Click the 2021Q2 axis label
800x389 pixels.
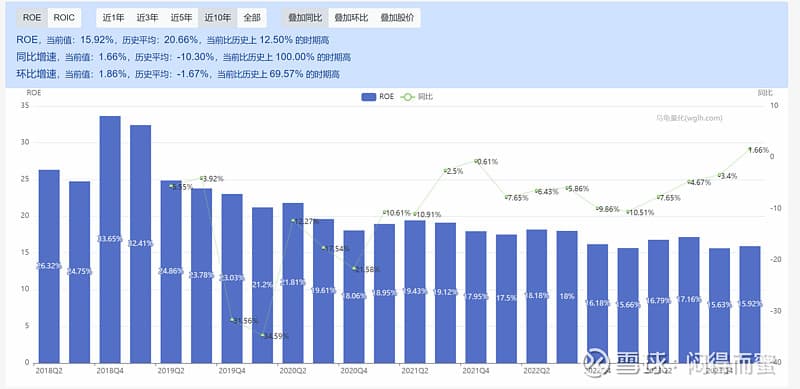tap(415, 371)
